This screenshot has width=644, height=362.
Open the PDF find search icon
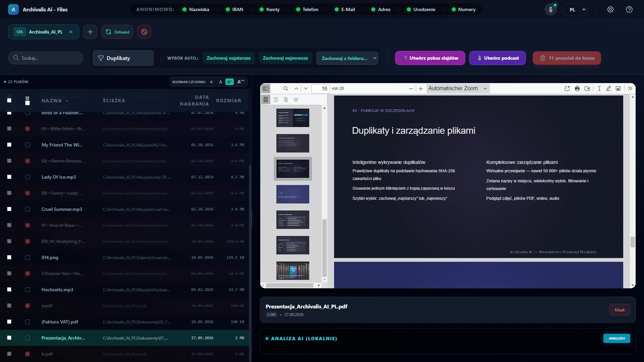[x=285, y=88]
